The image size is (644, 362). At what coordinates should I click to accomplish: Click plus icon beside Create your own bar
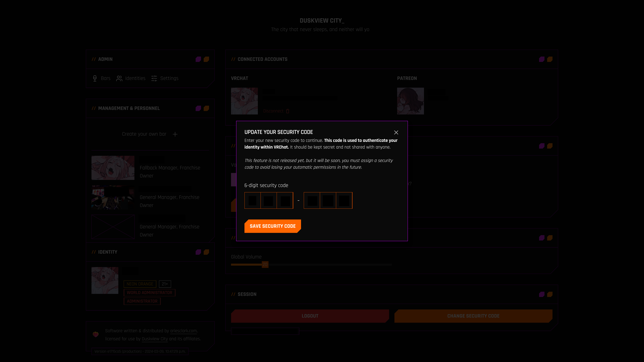click(x=175, y=134)
